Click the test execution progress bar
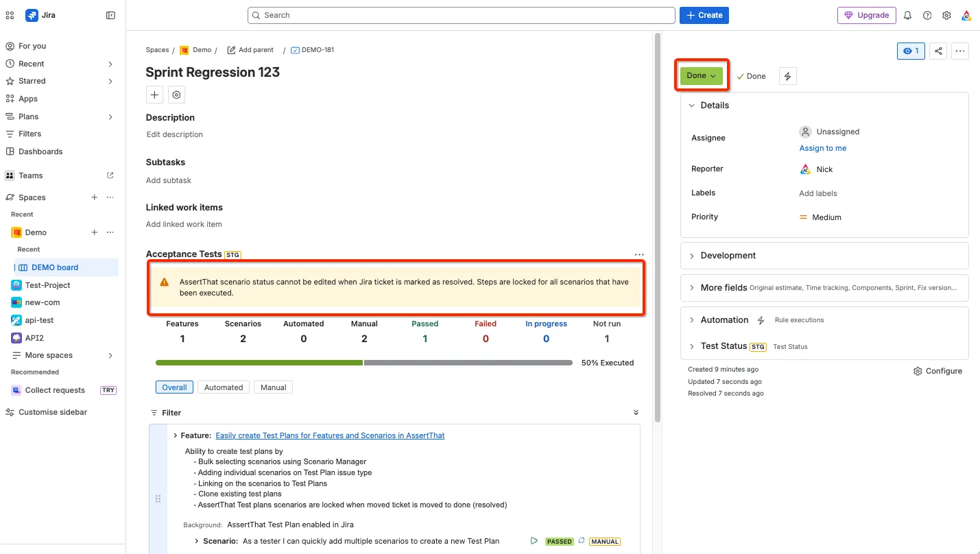Image resolution: width=980 pixels, height=554 pixels. pyautogui.click(x=364, y=363)
